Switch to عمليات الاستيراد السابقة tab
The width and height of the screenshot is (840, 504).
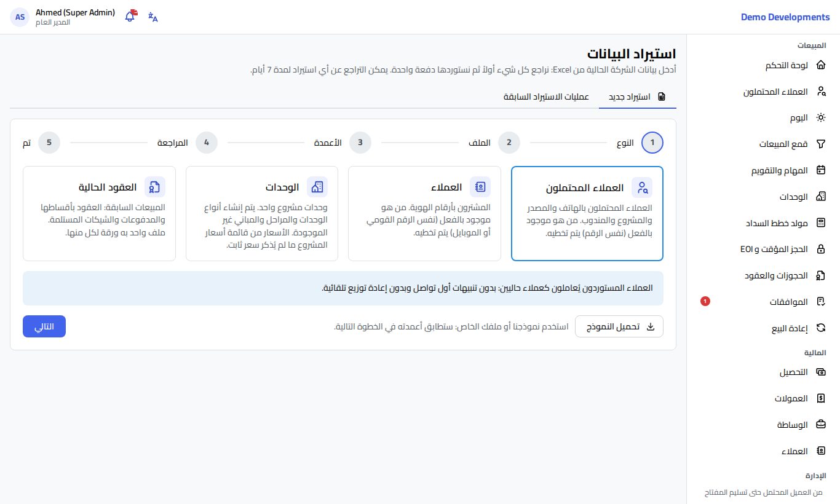tap(547, 97)
